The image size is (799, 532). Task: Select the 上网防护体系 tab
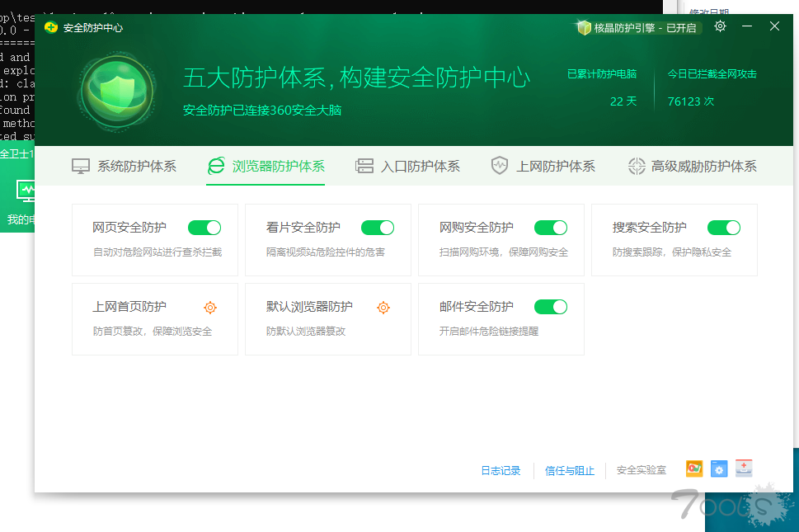coord(543,166)
